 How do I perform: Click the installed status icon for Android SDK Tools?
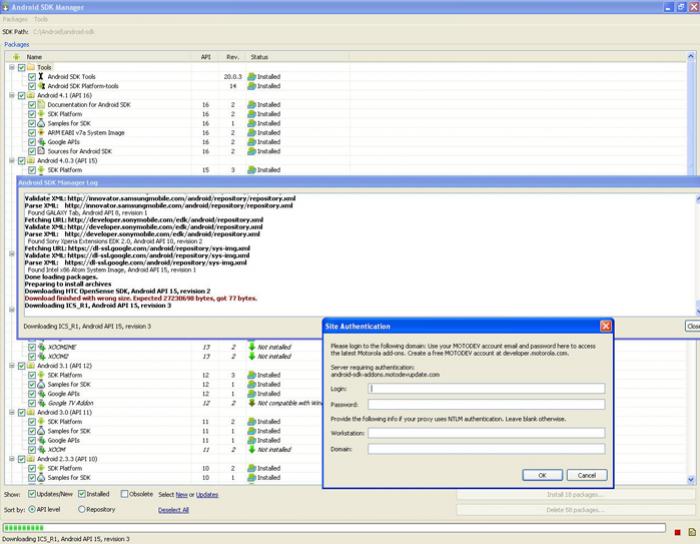tap(252, 76)
